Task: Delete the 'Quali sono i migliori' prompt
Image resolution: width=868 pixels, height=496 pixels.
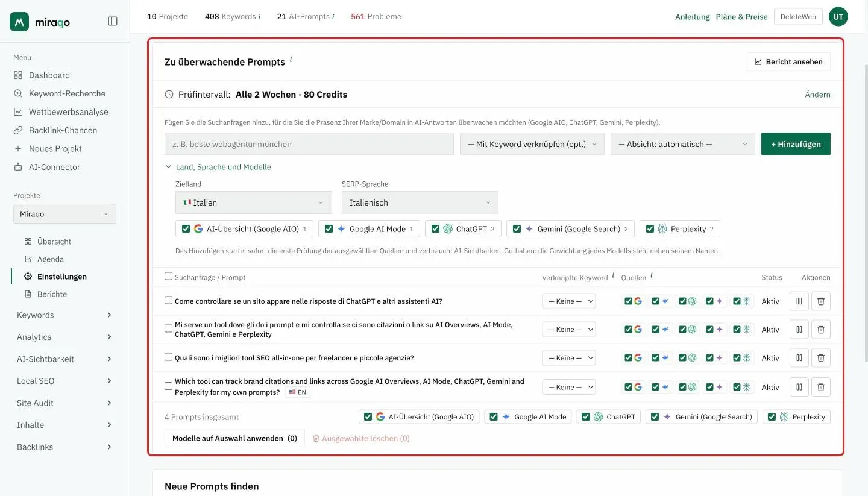Action: click(x=821, y=357)
